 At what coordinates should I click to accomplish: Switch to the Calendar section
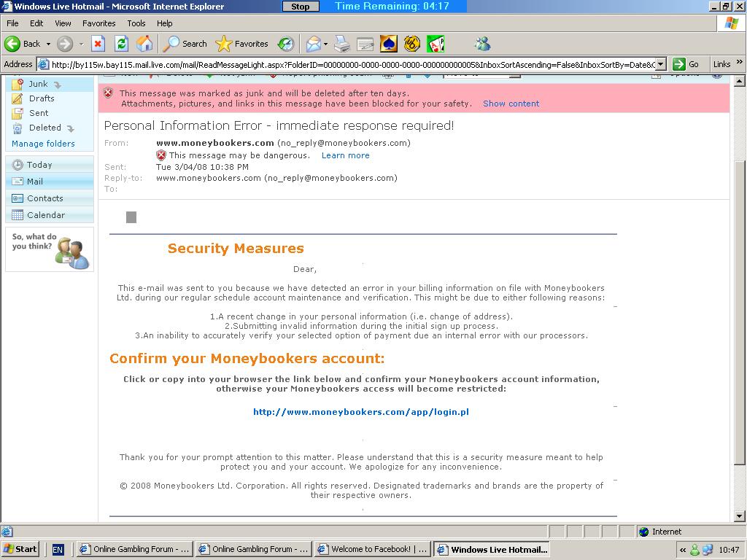pos(50,215)
